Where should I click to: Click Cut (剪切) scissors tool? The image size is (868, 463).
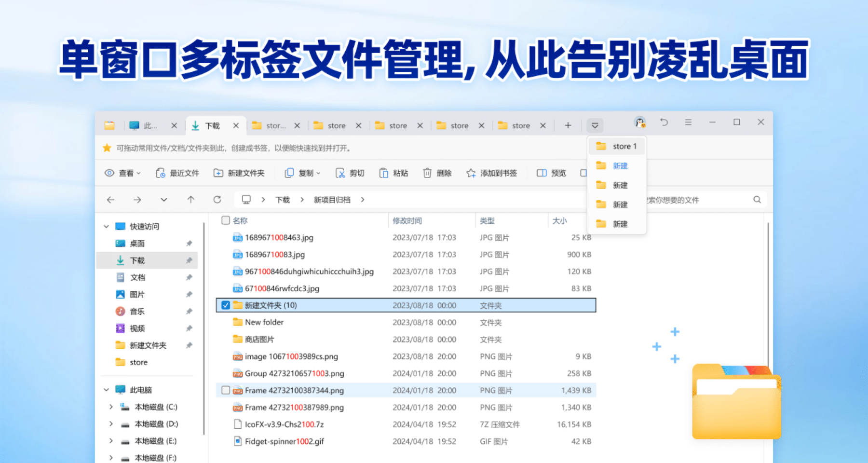(x=350, y=173)
